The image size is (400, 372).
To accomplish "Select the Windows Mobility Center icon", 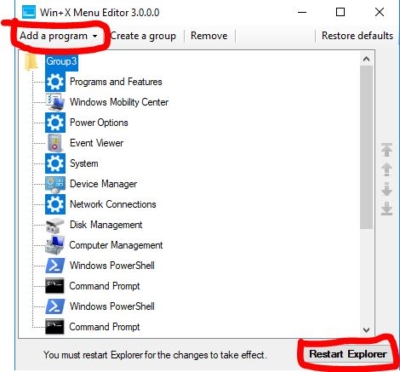I will tap(55, 102).
